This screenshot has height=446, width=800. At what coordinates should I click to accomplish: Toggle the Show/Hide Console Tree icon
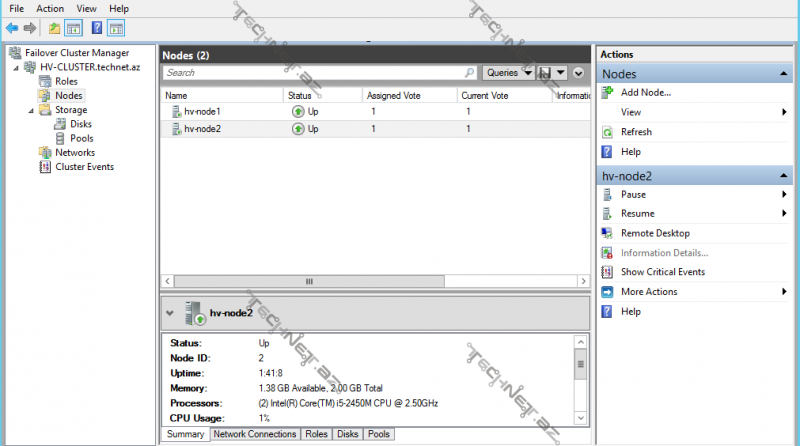[73, 28]
